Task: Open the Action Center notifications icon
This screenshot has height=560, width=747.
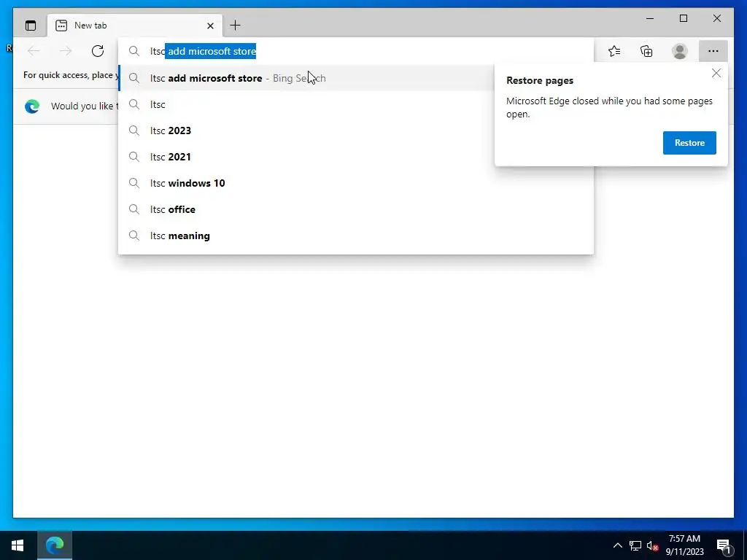Action: click(x=723, y=545)
